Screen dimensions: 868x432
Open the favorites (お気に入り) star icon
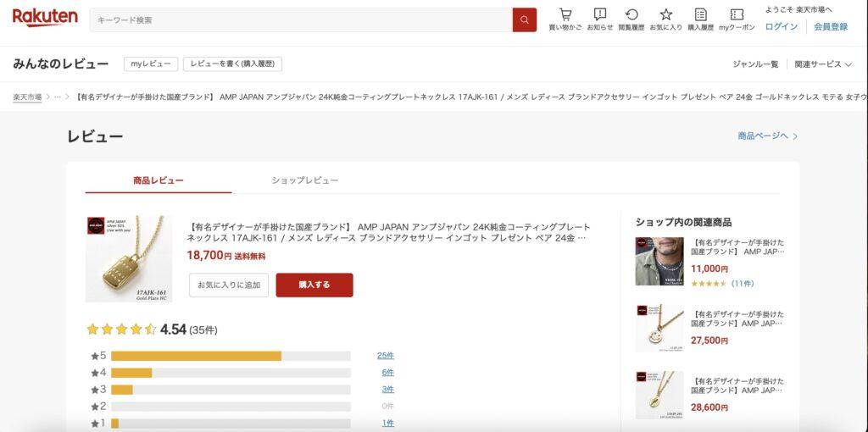[666, 19]
